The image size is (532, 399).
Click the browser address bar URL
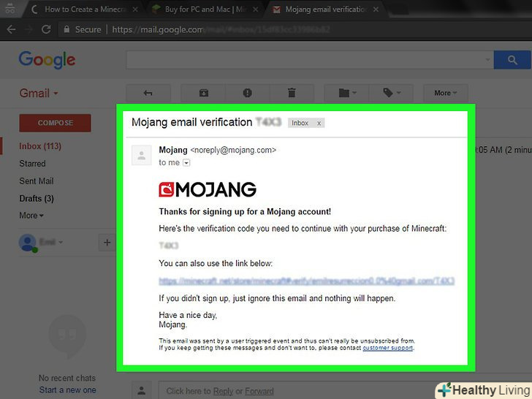click(x=221, y=29)
